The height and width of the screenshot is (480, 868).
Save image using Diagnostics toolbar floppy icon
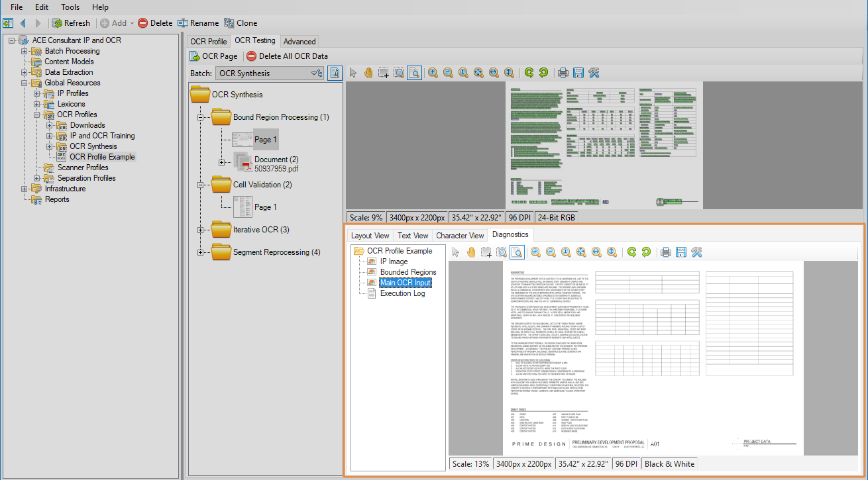pos(680,252)
